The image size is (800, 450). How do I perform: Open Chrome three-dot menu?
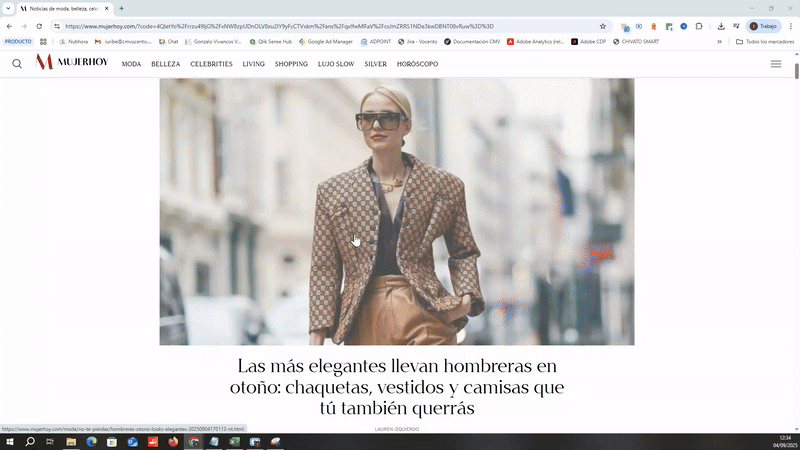pyautogui.click(x=789, y=26)
